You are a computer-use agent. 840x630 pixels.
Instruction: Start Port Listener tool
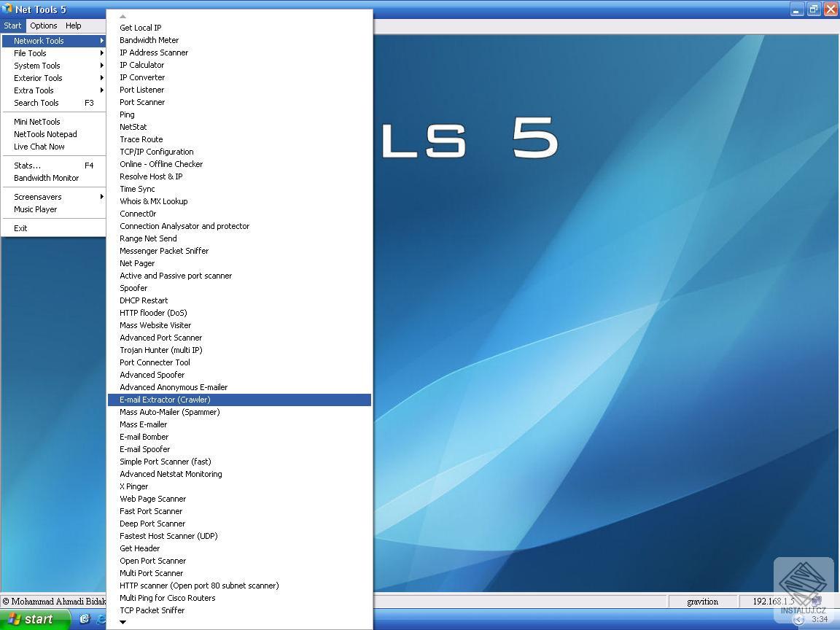click(239, 90)
